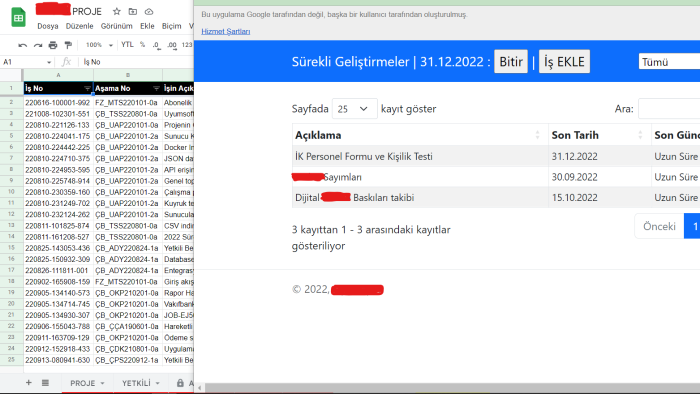Screen dimensions: 700x394
Task: Click page 1 pagination button
Action: (x=693, y=226)
